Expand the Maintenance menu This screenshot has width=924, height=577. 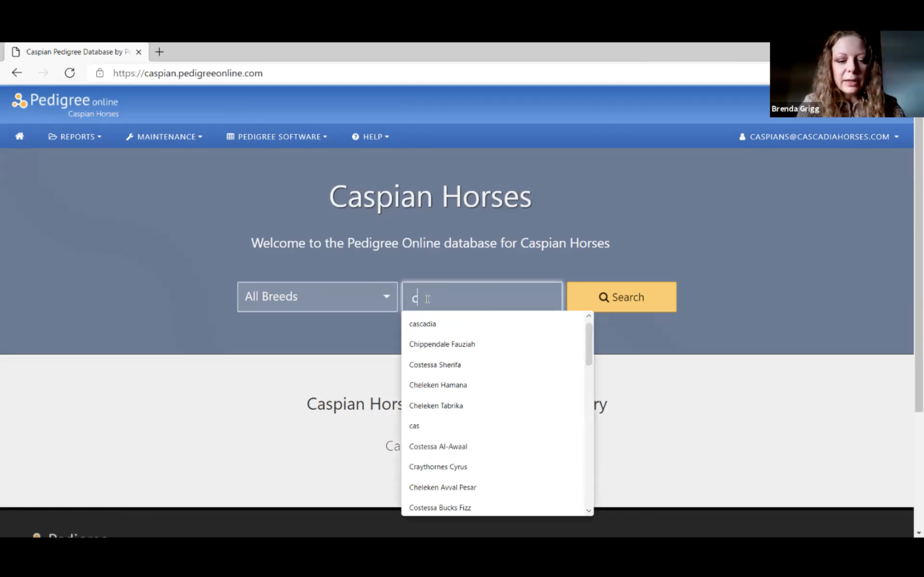(x=164, y=137)
